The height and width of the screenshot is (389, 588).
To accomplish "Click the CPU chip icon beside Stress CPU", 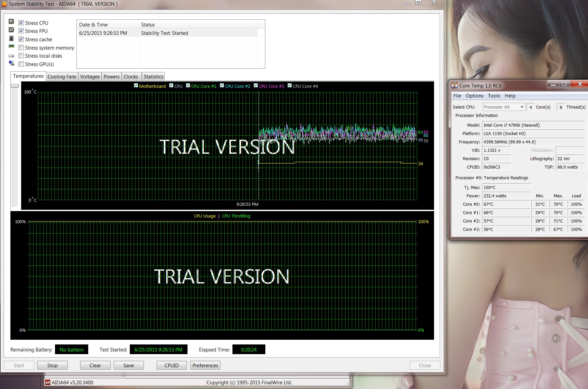I will click(11, 22).
